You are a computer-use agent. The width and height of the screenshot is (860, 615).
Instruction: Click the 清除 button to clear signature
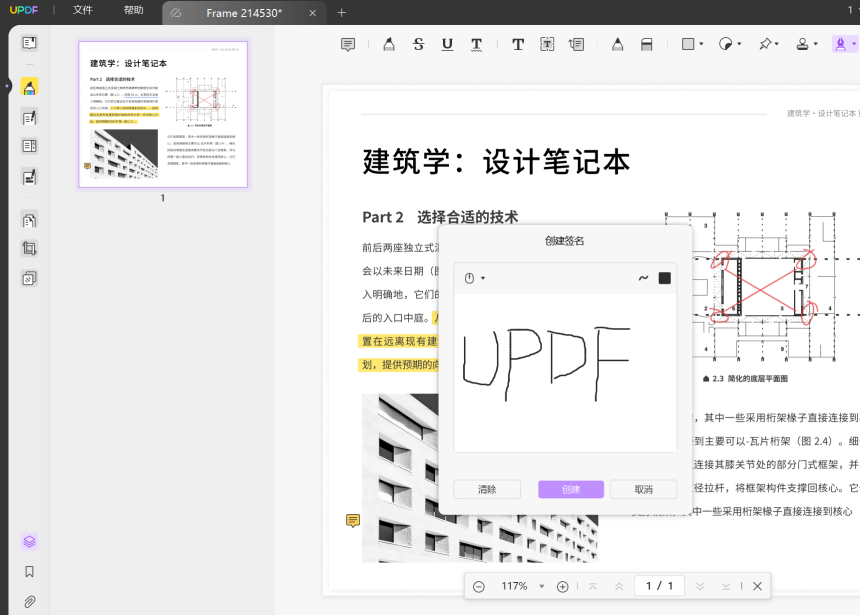487,489
